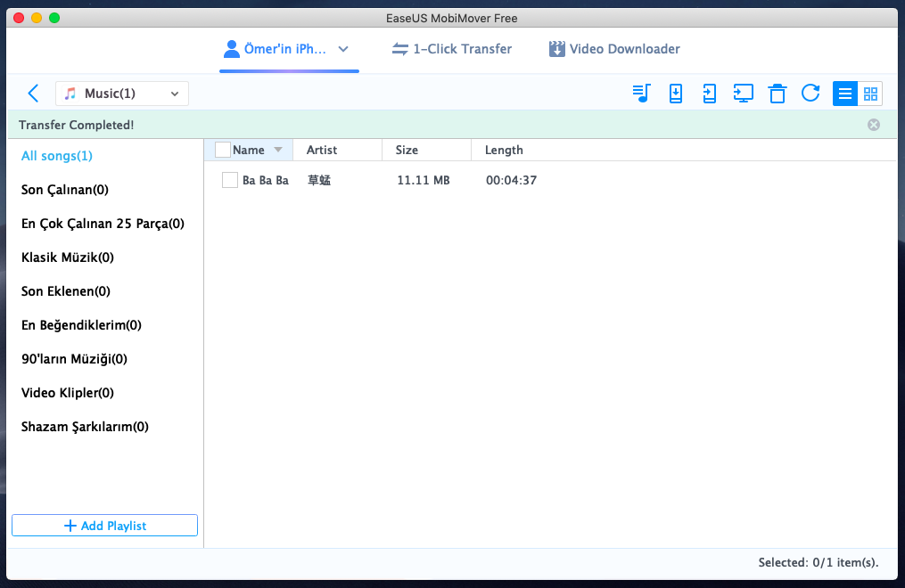Select the Shazam Şarkılarım(0) playlist
Viewport: 905px width, 588px height.
[85, 427]
